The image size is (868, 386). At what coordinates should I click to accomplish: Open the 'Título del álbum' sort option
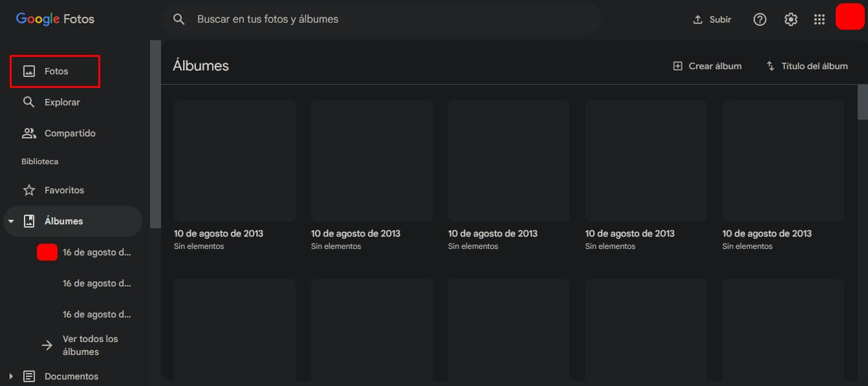tap(807, 66)
